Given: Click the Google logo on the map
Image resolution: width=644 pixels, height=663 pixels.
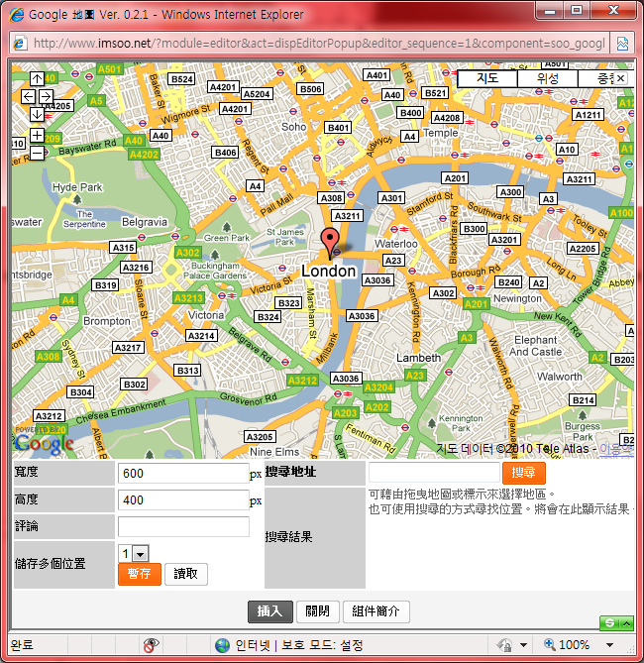Looking at the screenshot, I should point(44,443).
